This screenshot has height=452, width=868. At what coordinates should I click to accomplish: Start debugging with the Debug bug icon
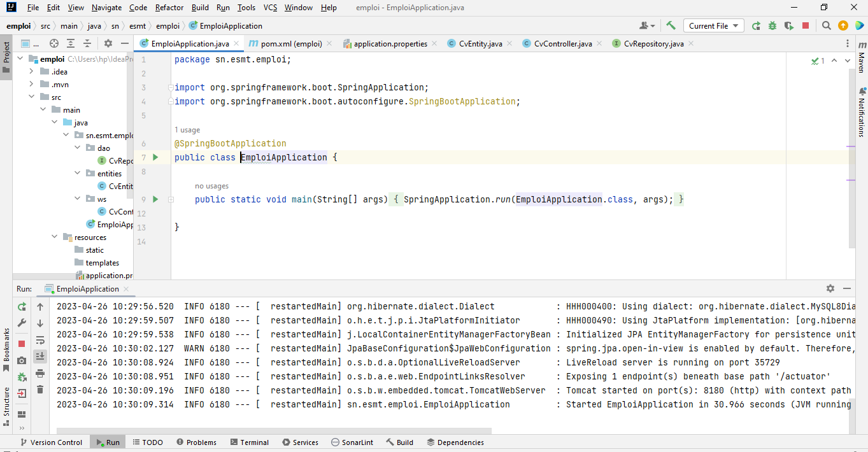point(771,25)
